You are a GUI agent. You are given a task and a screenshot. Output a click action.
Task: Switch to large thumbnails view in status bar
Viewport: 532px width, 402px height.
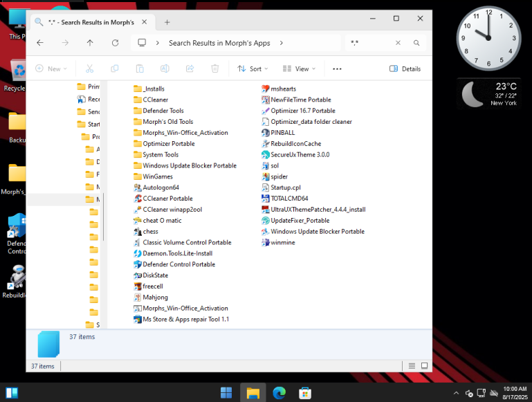coord(424,366)
